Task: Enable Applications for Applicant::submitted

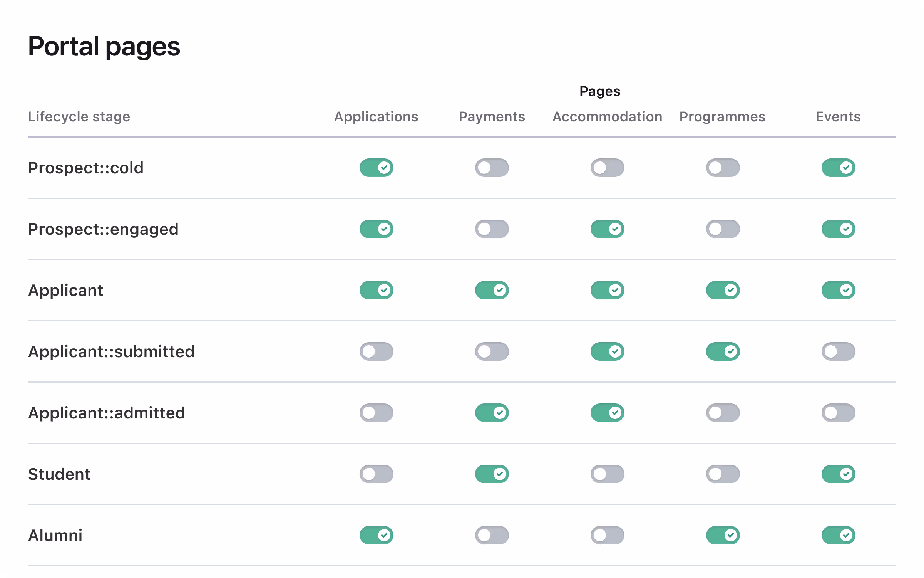Action: 376,351
